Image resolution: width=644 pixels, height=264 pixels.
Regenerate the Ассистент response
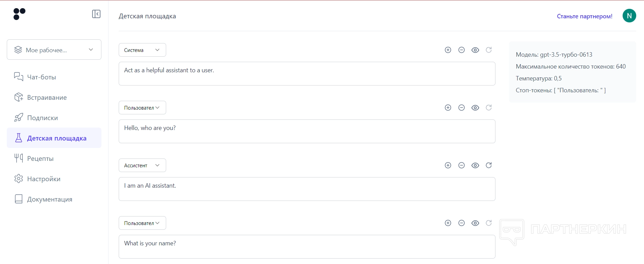[x=489, y=165]
